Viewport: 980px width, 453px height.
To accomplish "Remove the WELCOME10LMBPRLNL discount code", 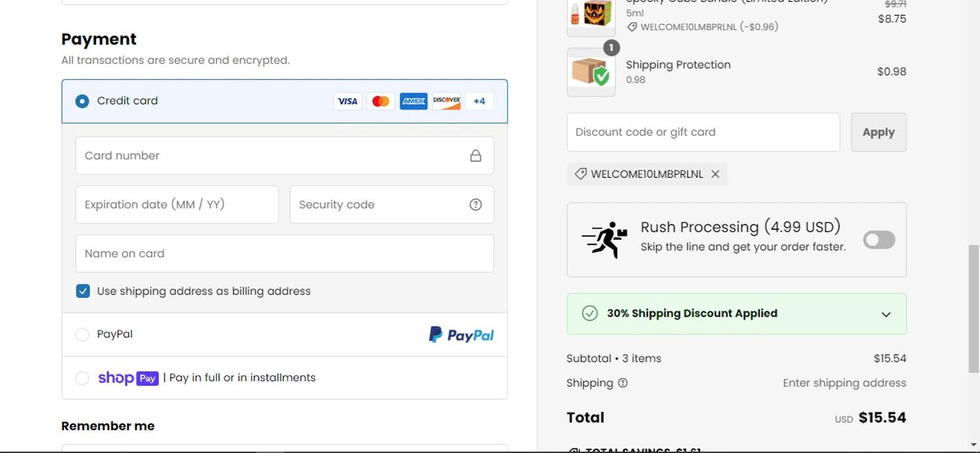I will [x=715, y=174].
